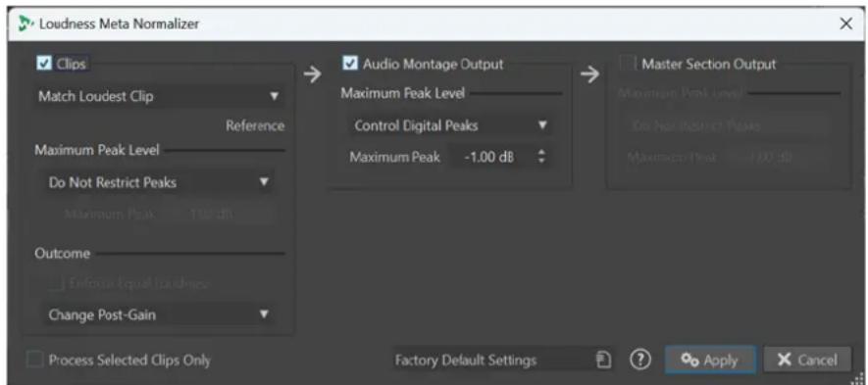This screenshot has width=868, height=385.
Task: Click the presets icon beside Factory Default Settings
Action: 605,361
